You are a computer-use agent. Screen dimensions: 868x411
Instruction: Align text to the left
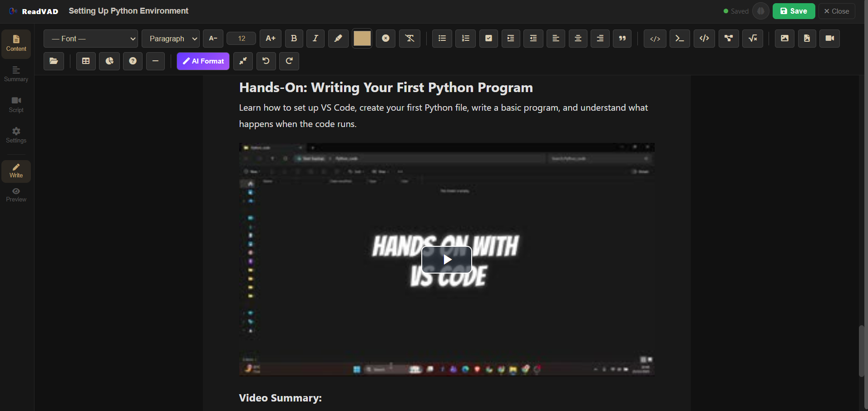pyautogui.click(x=556, y=39)
